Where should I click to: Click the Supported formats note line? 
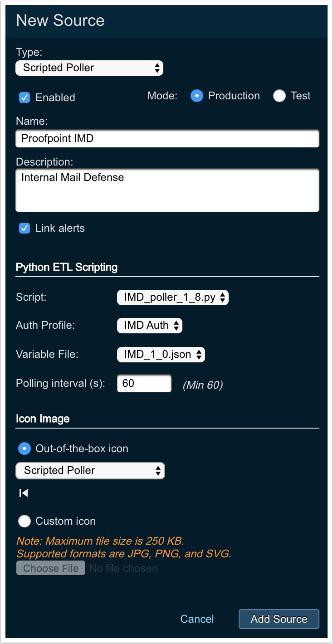[x=124, y=554]
